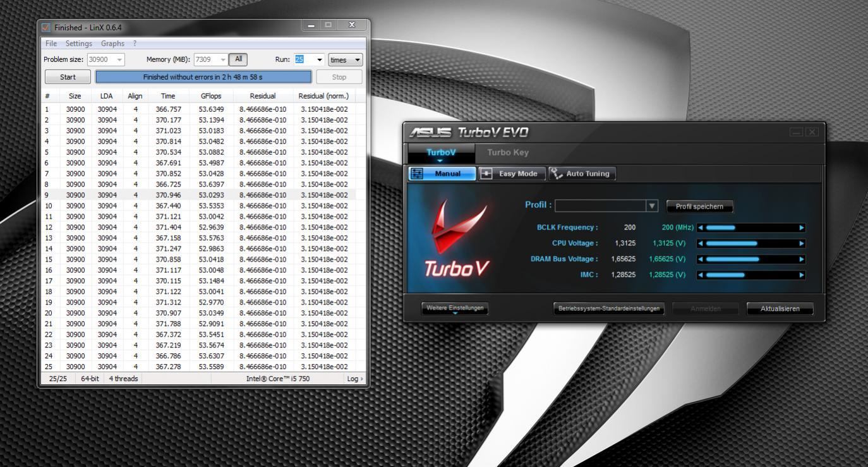The height and width of the screenshot is (467, 868).
Task: Click the DRAM Bus Voltage slider bar
Action: 751,259
